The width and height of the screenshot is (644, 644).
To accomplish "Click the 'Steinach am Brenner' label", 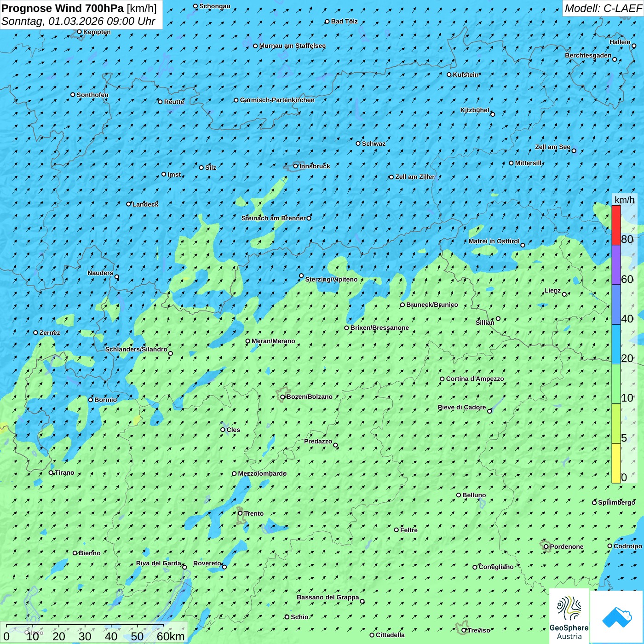I will (273, 218).
